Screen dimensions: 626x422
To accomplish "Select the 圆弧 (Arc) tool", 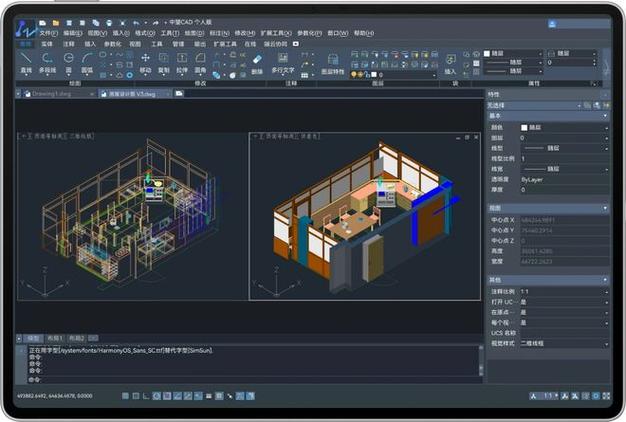I will coord(87,63).
